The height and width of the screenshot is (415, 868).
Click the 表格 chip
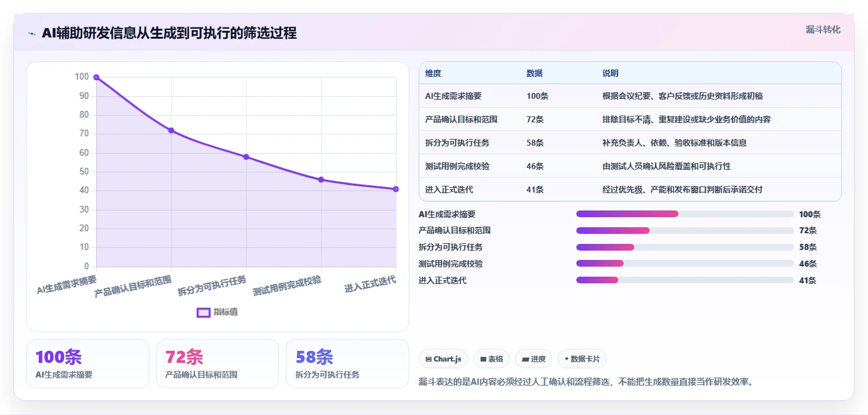click(x=491, y=359)
